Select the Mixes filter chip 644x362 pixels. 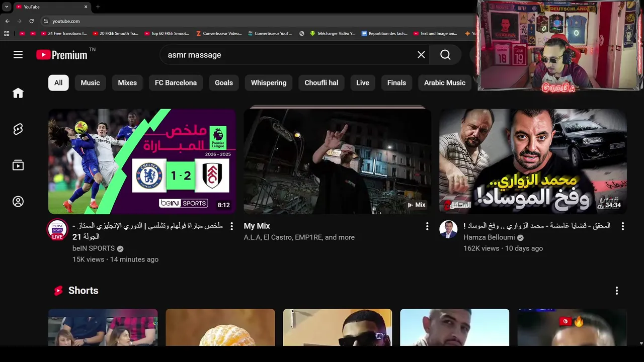(x=127, y=83)
